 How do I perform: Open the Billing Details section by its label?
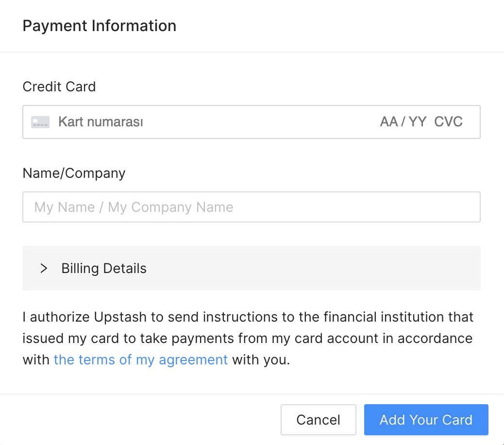tap(104, 268)
